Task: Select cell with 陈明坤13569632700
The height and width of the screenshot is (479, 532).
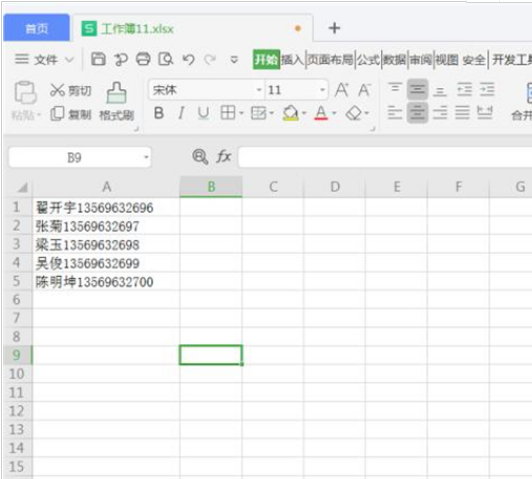Action: [x=106, y=282]
